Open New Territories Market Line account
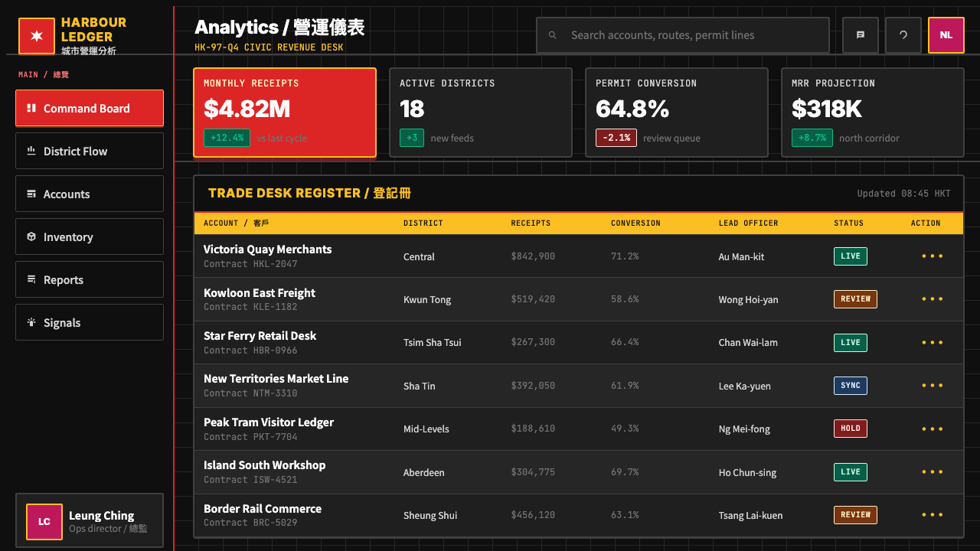 tap(276, 379)
